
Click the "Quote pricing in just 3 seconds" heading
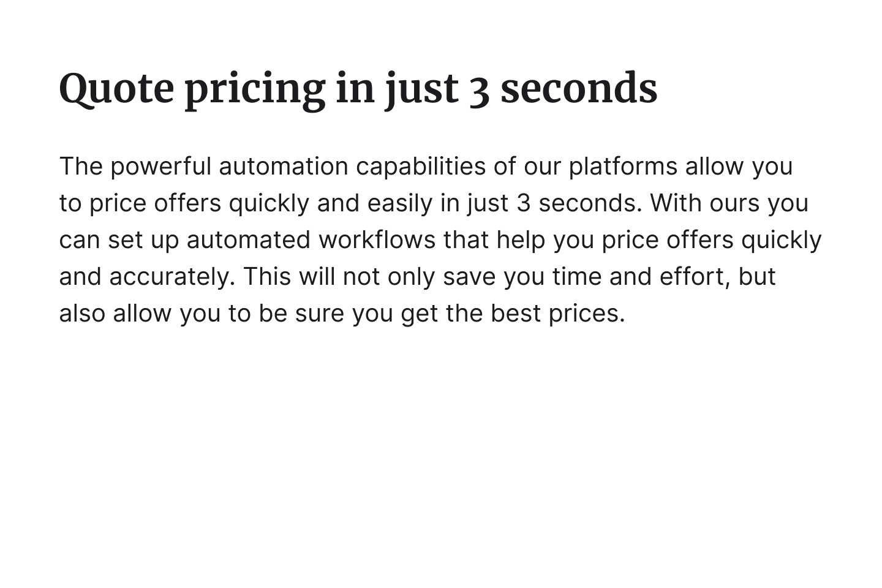pyautogui.click(x=358, y=89)
